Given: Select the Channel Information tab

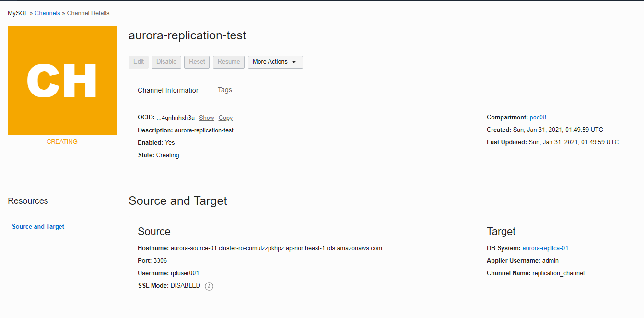Looking at the screenshot, I should pyautogui.click(x=169, y=90).
